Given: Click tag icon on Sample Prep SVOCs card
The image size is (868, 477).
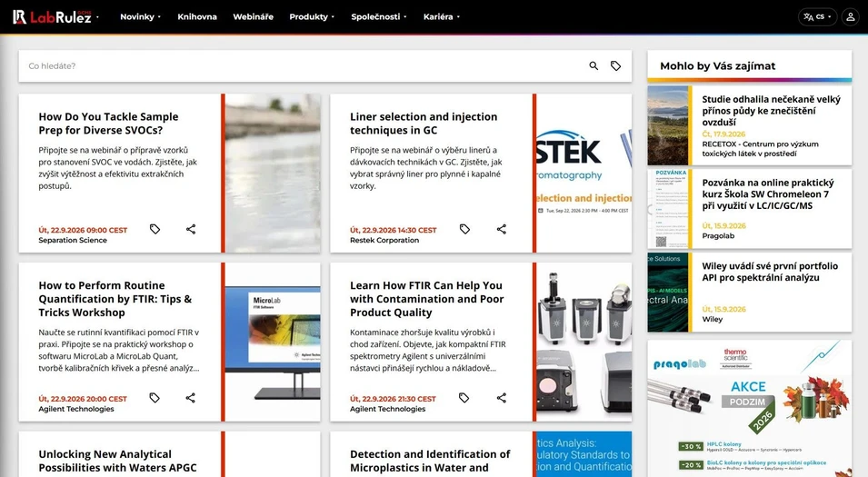Looking at the screenshot, I should pos(155,229).
